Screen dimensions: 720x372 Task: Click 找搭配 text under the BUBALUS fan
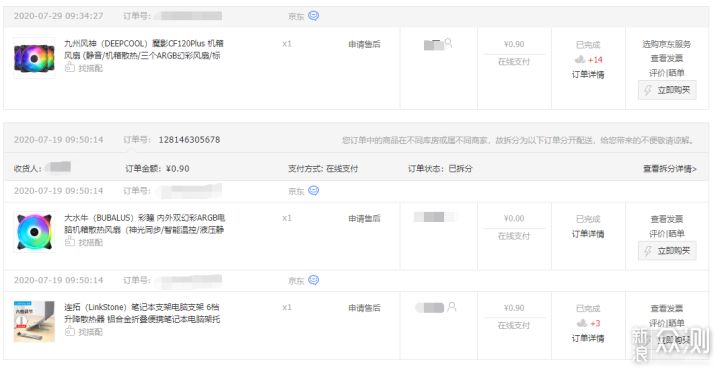click(90, 242)
